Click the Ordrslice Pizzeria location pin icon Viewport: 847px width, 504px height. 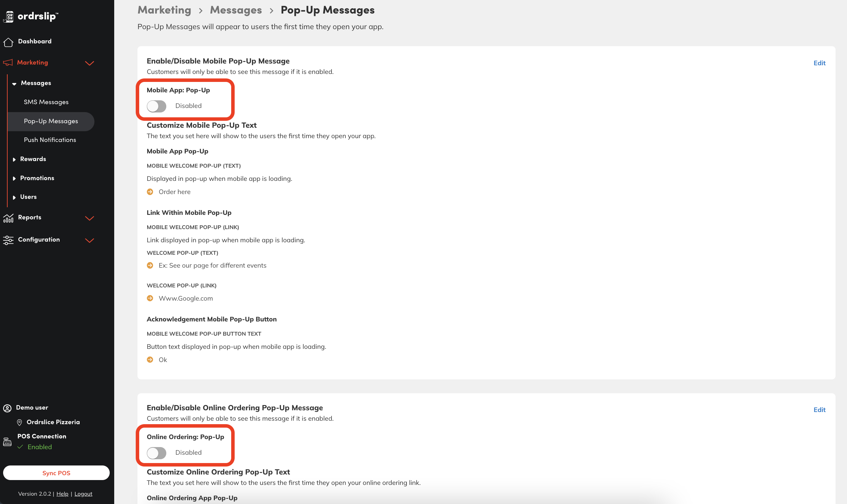pos(19,422)
